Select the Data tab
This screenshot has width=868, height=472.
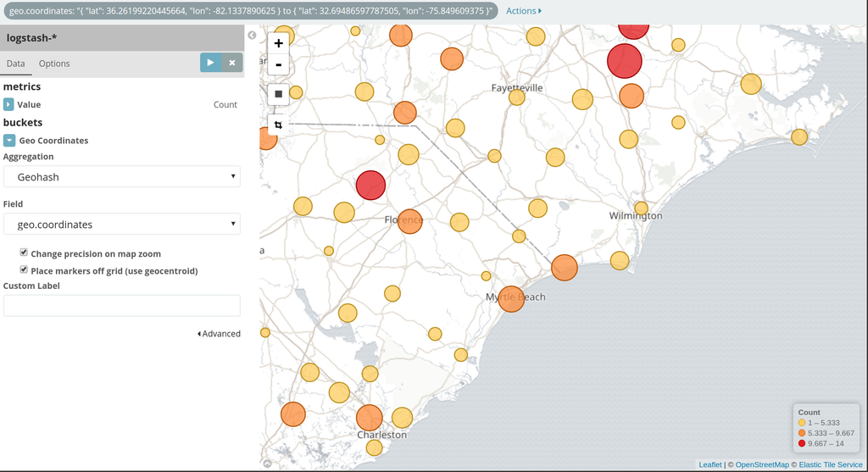click(16, 64)
